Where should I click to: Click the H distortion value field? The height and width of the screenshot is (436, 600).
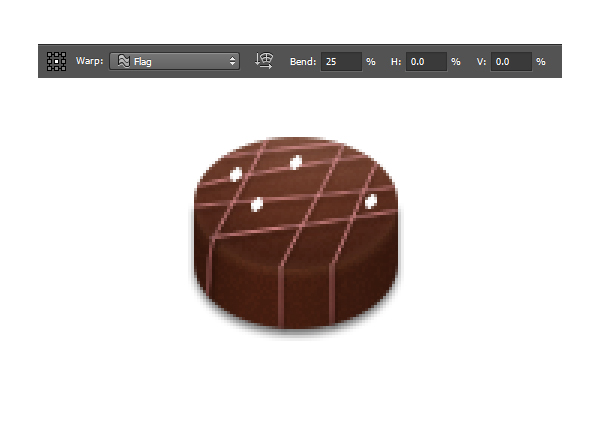point(426,61)
